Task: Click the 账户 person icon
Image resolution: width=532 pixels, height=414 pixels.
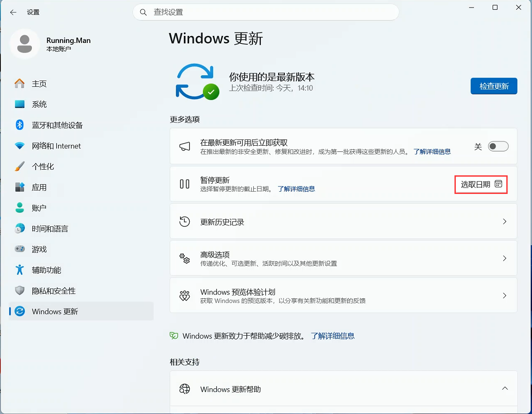Action: tap(19, 208)
